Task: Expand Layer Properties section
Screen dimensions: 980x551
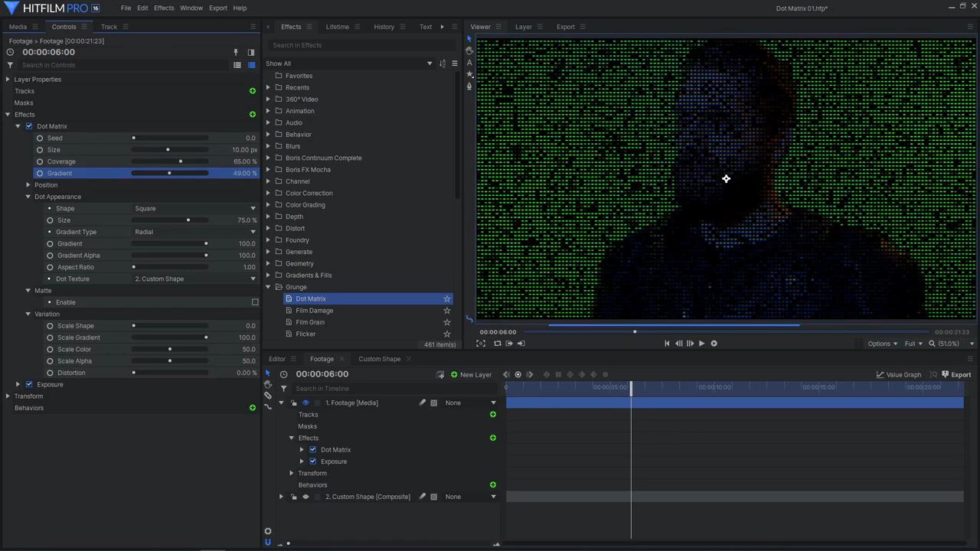Action: pos(8,80)
